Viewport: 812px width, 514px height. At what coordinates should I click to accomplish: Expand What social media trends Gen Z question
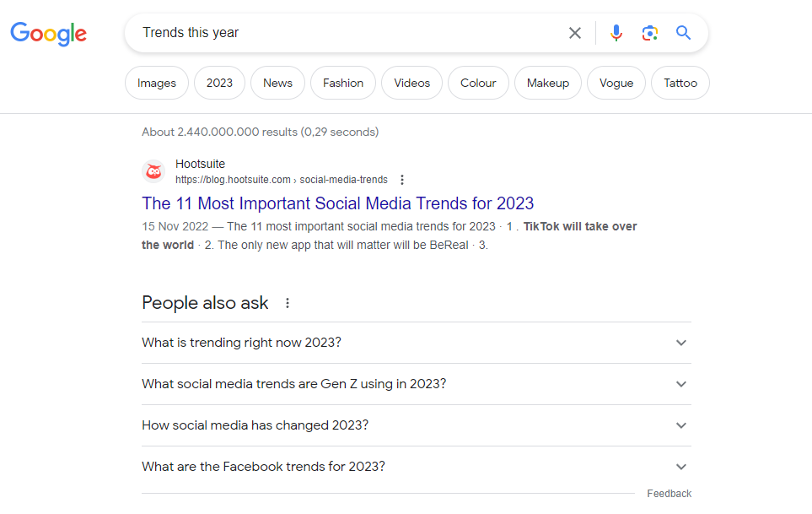(x=417, y=384)
